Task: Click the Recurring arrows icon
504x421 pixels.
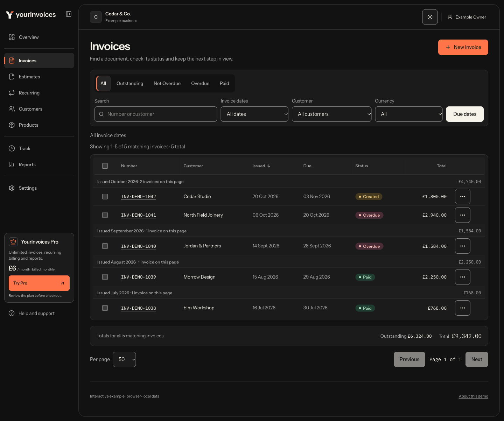Action: [12, 93]
